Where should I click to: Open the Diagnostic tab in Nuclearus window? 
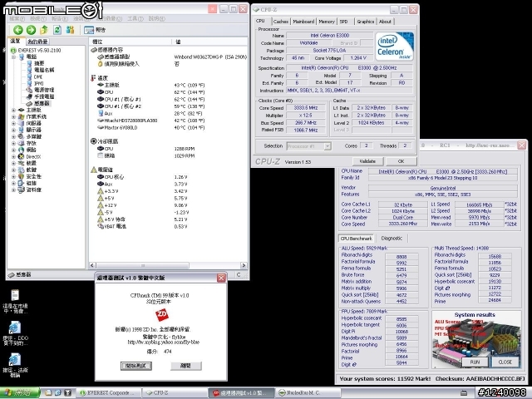[392, 239]
